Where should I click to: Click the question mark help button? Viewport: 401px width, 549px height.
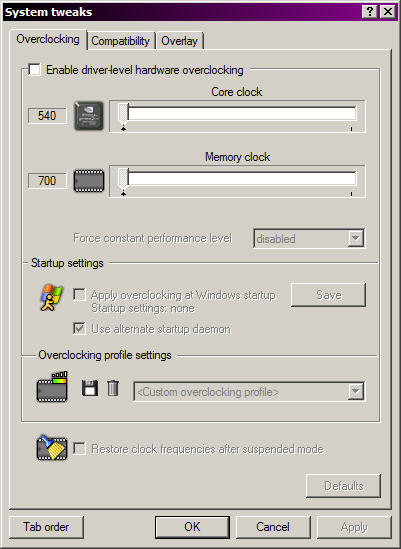tap(369, 12)
